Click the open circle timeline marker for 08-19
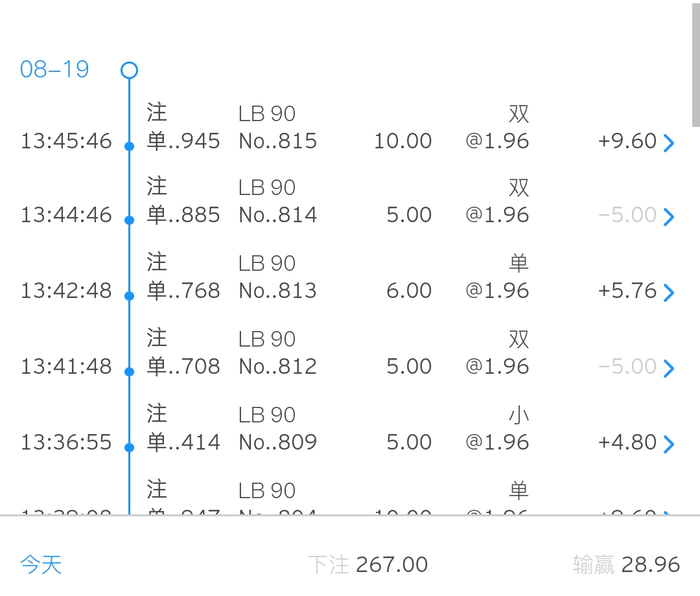Viewport: 700px width, 596px height. pos(129,70)
